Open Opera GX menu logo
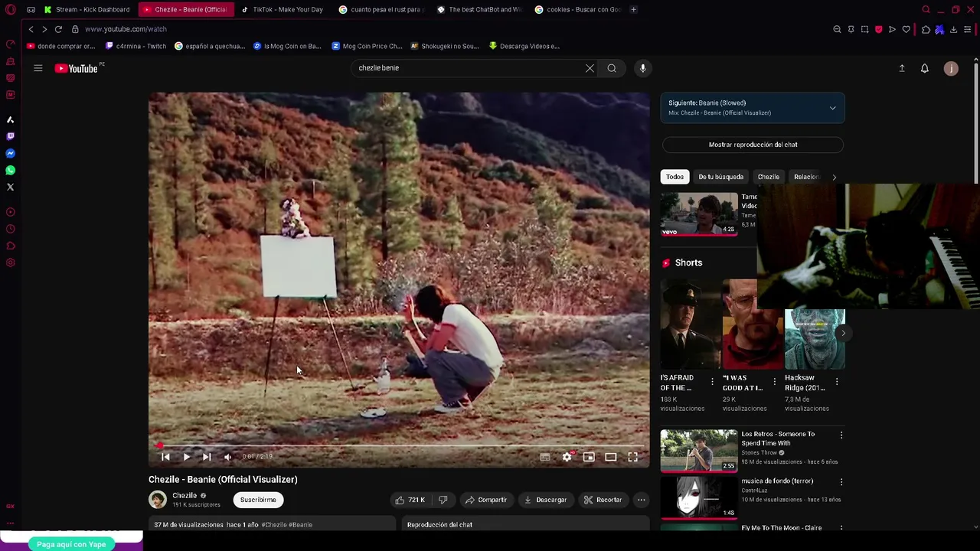 11,9
